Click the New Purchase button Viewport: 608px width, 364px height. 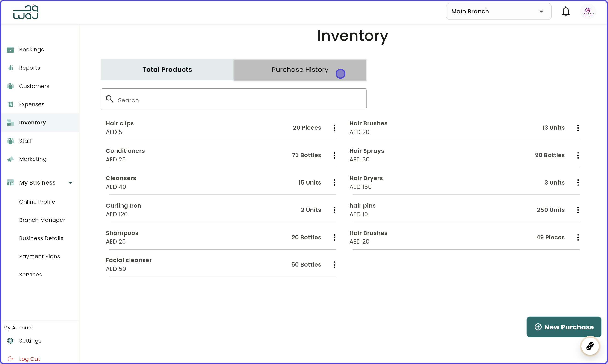pos(564,327)
